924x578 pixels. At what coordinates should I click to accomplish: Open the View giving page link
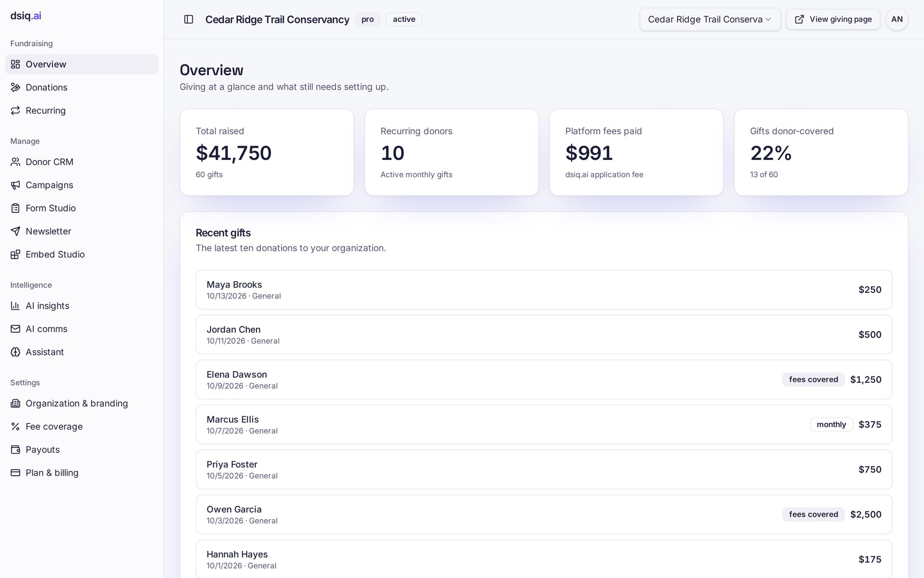pyautogui.click(x=833, y=19)
